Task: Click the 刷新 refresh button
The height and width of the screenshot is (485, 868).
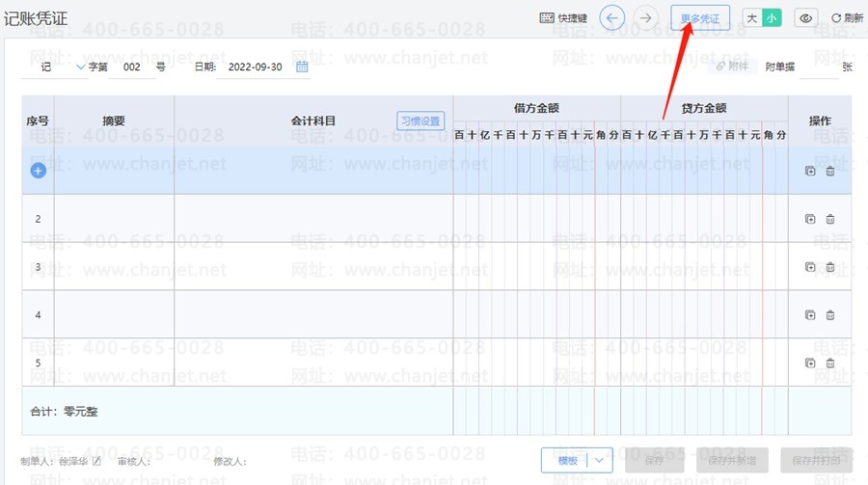Action: [847, 18]
